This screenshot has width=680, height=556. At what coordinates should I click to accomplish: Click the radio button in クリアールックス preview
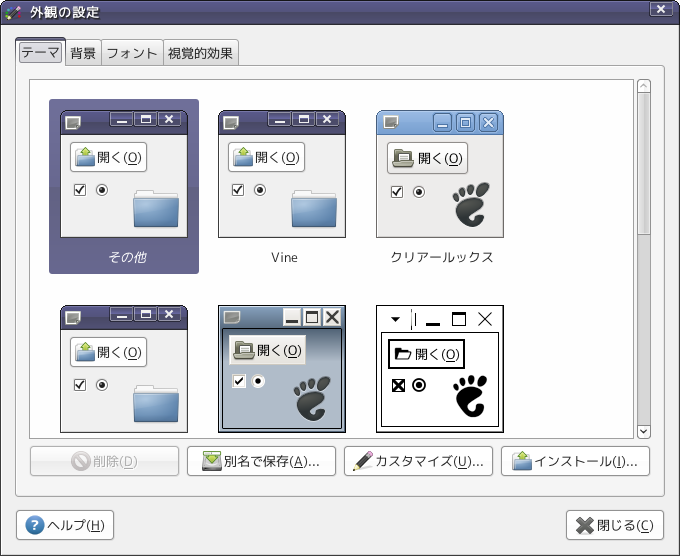(419, 192)
